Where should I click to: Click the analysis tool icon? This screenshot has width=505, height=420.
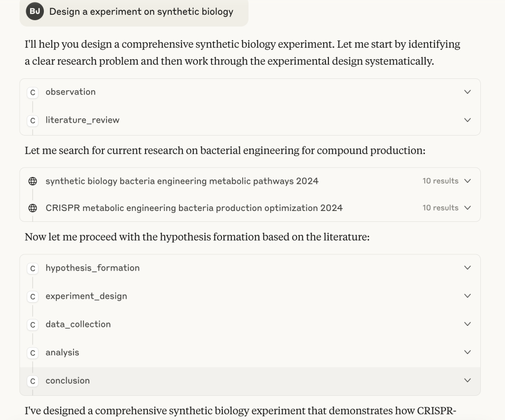coord(33,353)
